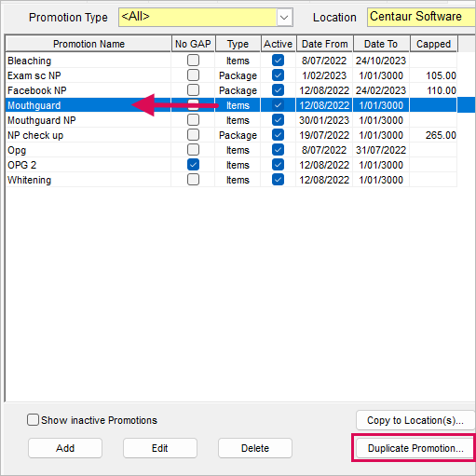Click the Capped column header
The image size is (476, 476).
[433, 44]
